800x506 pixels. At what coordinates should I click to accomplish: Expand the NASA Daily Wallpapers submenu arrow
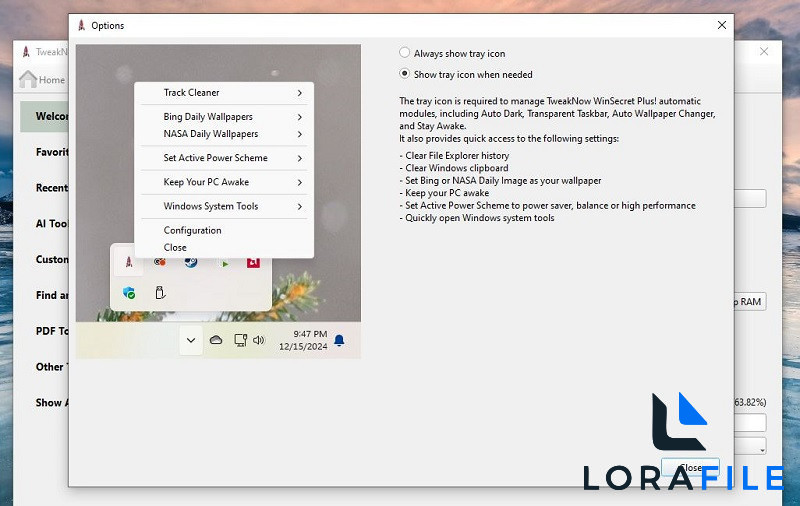pyautogui.click(x=300, y=134)
